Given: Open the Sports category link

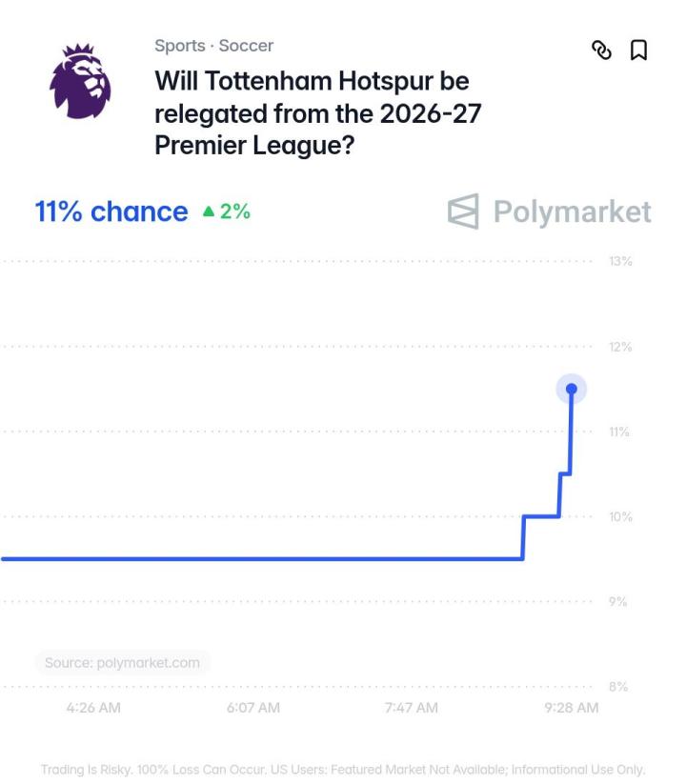Looking at the screenshot, I should pos(180,46).
